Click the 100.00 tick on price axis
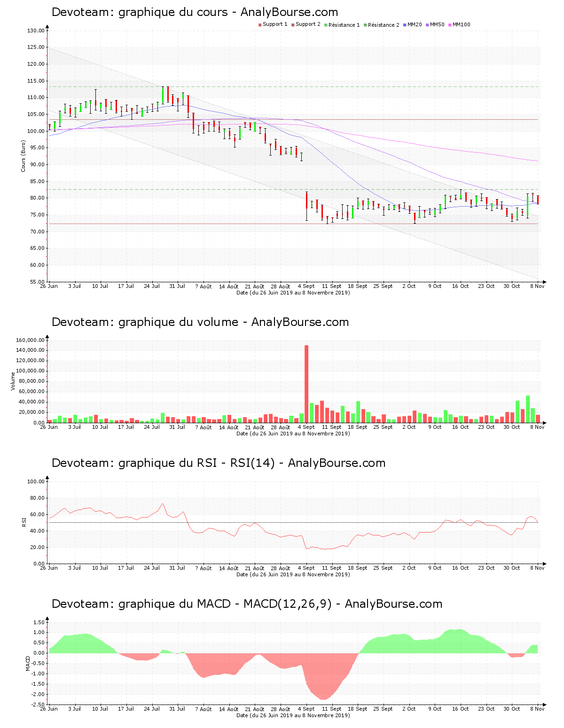 click(x=36, y=131)
